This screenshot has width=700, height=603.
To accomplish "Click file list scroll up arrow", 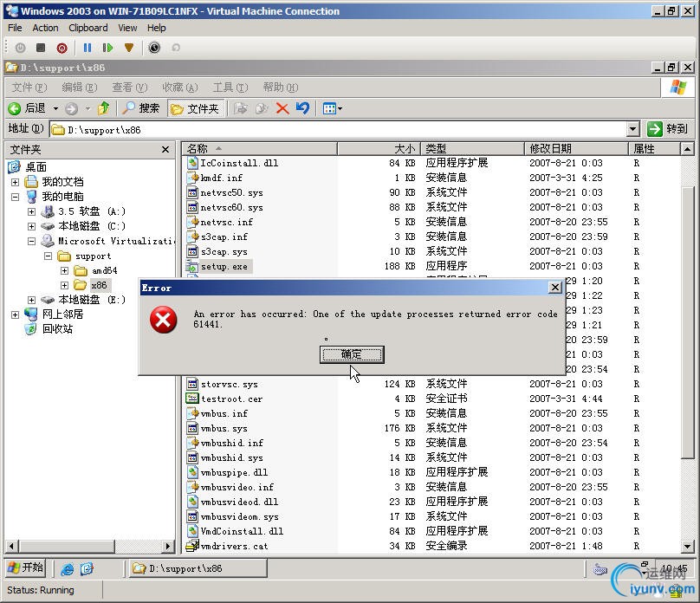I will click(x=687, y=149).
